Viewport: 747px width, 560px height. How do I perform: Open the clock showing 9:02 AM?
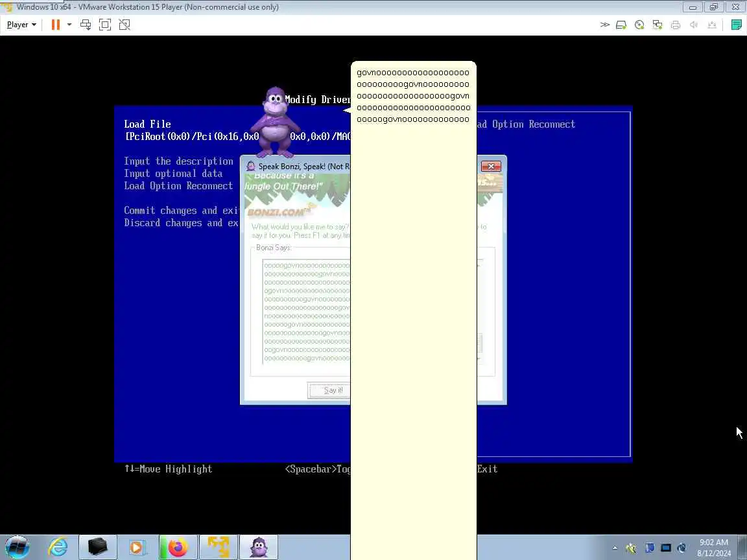[714, 548]
